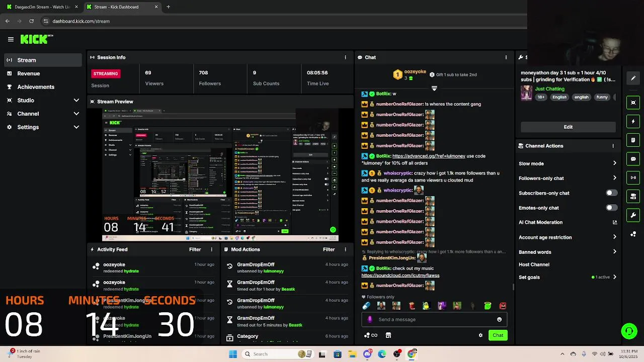Open Chrome from the Windows taskbar
This screenshot has height=362, width=644.
[x=412, y=354]
